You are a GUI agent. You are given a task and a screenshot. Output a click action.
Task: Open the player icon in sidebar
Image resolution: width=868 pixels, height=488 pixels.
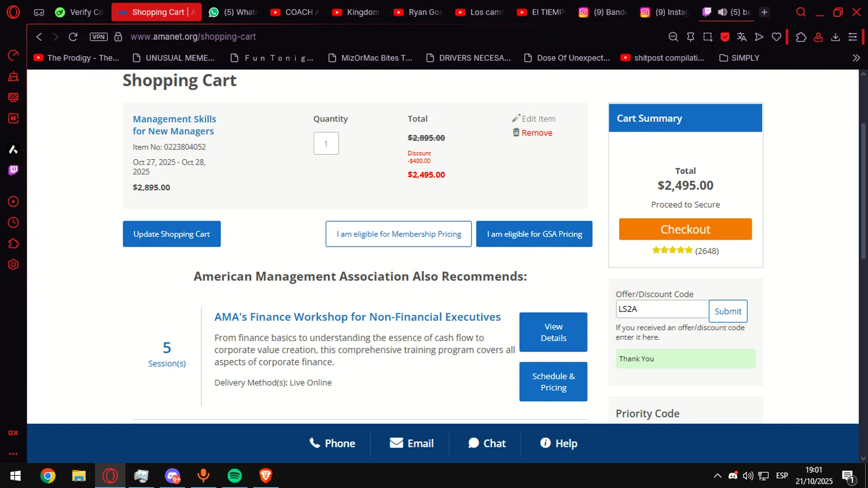(13, 202)
